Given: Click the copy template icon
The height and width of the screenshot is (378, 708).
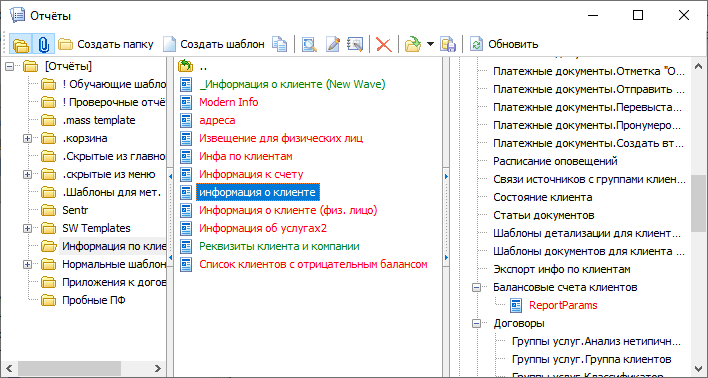Looking at the screenshot, I should 279,44.
